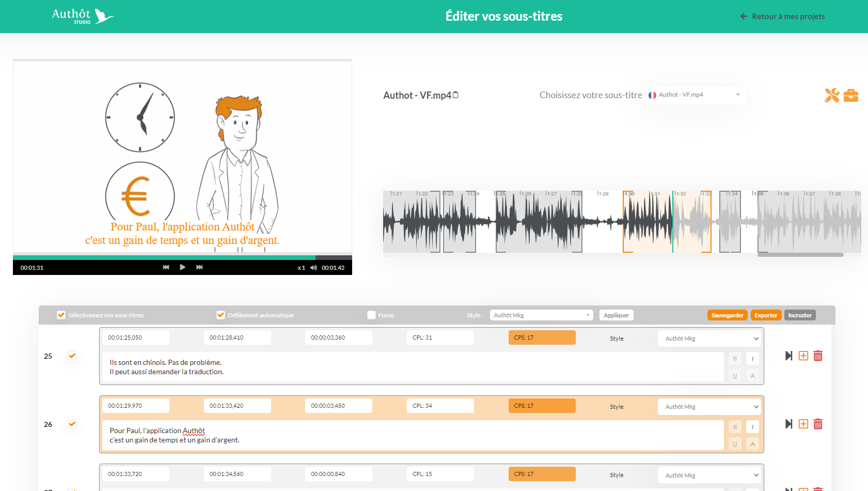Edit duration 00:00:03,450 field
868x491 pixels.
click(339, 406)
